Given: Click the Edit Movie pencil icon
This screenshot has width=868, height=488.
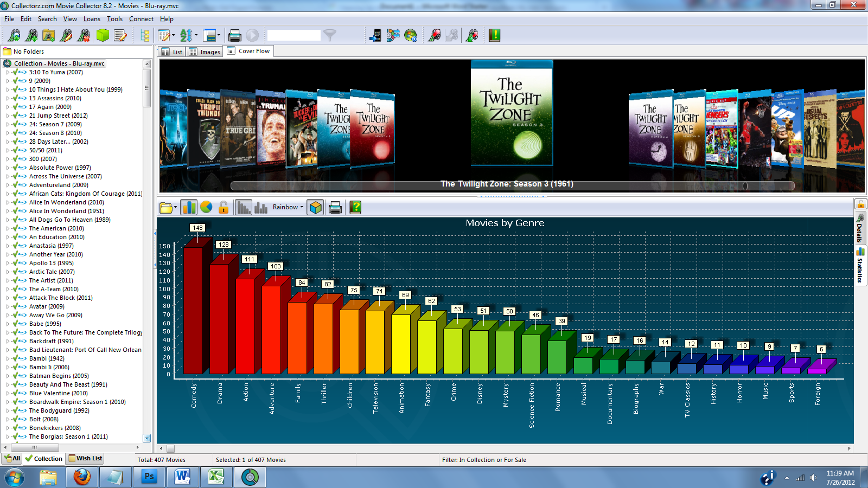Looking at the screenshot, I should click(66, 36).
